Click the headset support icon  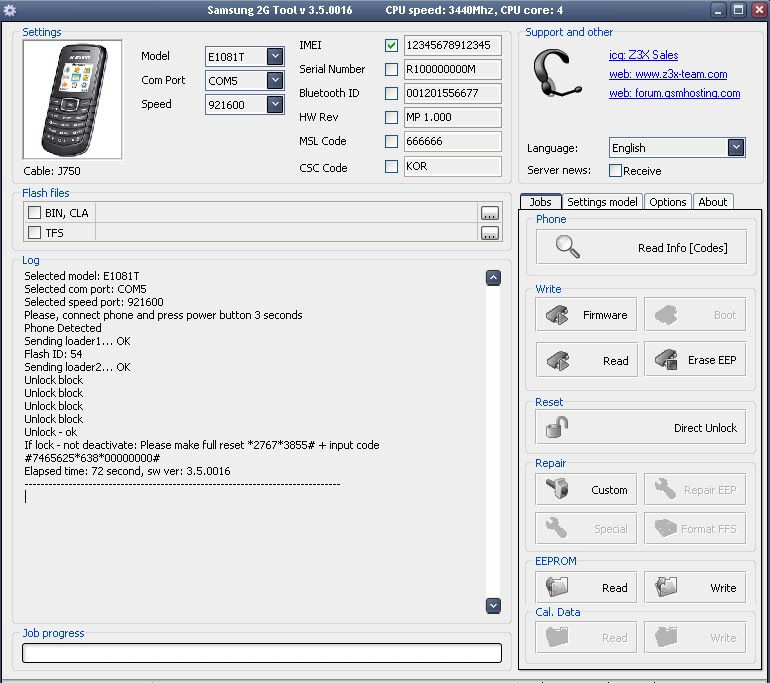pyautogui.click(x=557, y=74)
